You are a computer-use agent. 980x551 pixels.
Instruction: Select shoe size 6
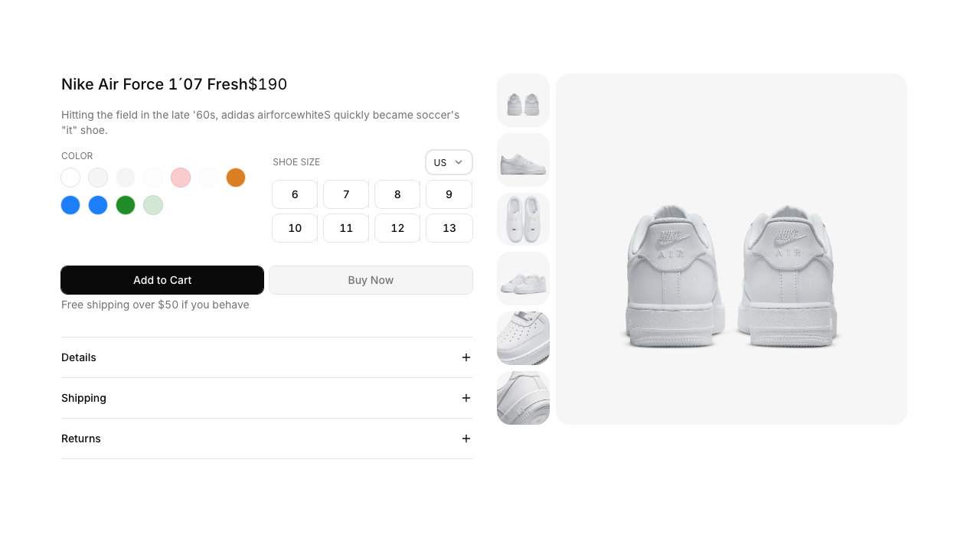click(295, 194)
